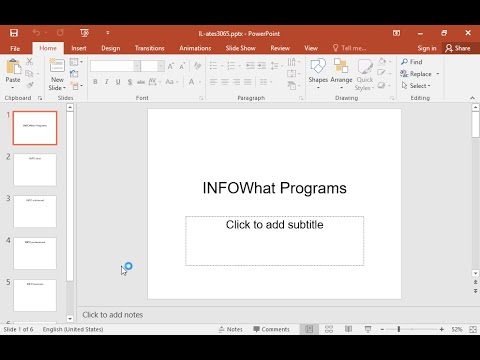Toggle Justify paragraph alignment

tap(248, 82)
